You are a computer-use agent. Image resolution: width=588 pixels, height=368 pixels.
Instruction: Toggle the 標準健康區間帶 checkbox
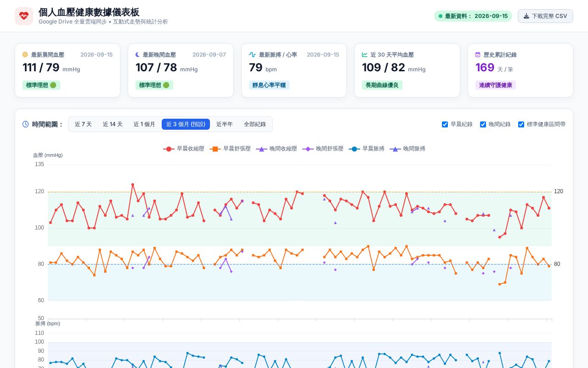(x=521, y=124)
